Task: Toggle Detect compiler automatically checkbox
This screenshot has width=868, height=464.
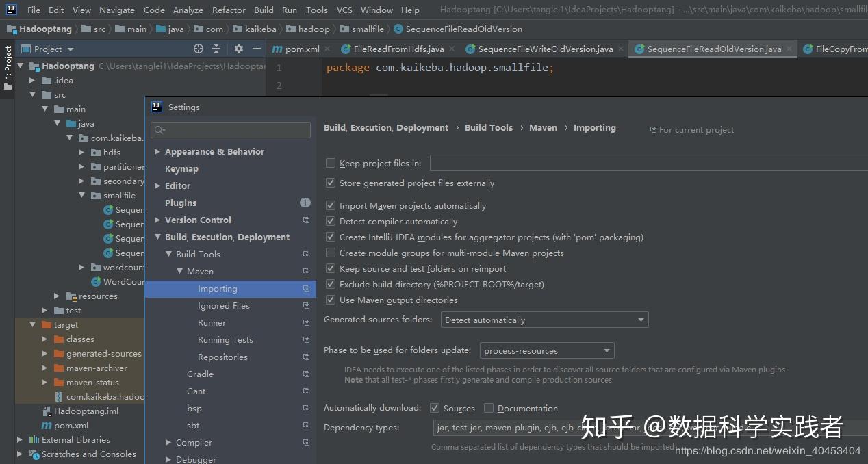Action: (331, 222)
